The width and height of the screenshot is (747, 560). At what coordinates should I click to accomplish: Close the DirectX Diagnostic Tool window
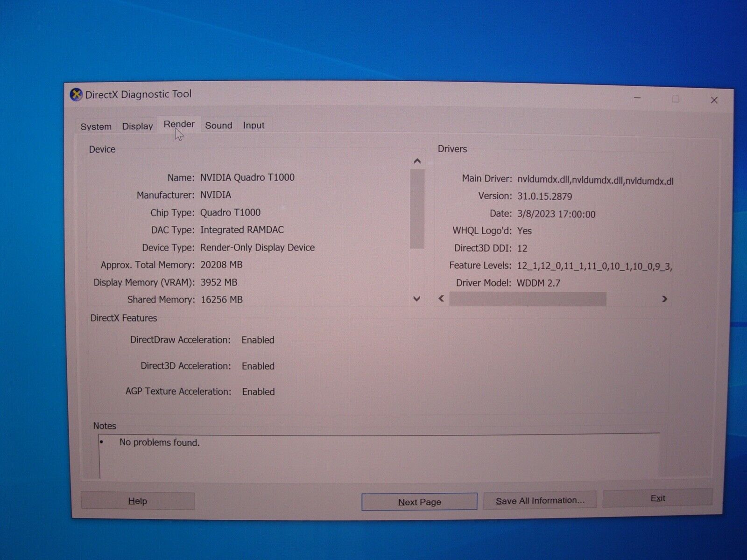tap(714, 100)
